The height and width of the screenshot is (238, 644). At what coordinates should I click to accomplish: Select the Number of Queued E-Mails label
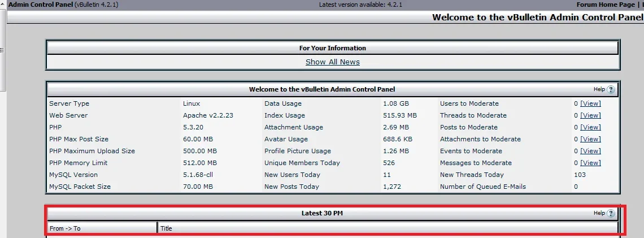point(483,187)
